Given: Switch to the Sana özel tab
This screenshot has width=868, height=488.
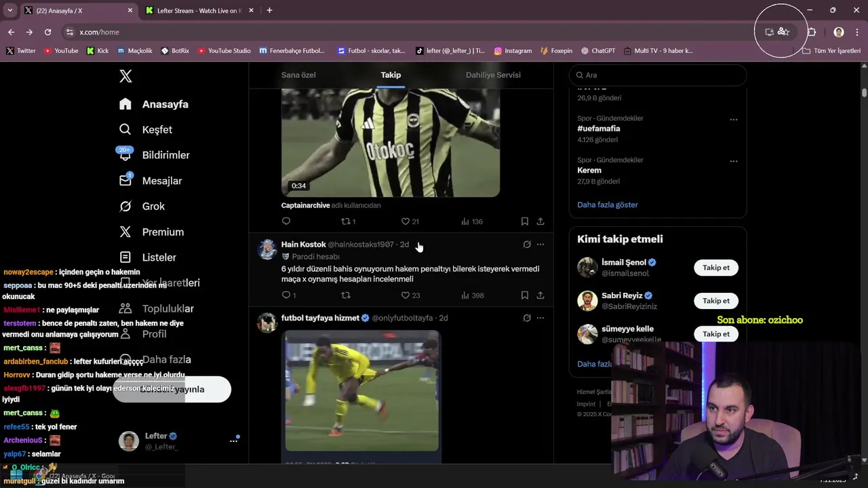Looking at the screenshot, I should click(298, 75).
